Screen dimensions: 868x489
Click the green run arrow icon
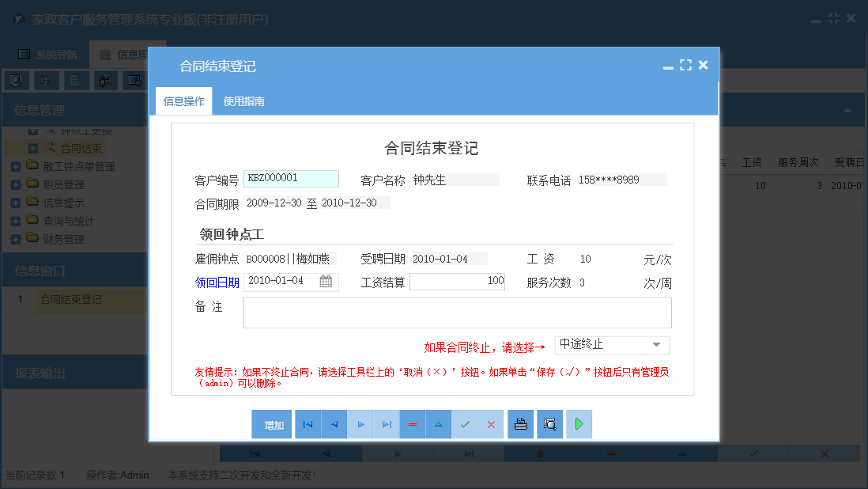tap(578, 424)
